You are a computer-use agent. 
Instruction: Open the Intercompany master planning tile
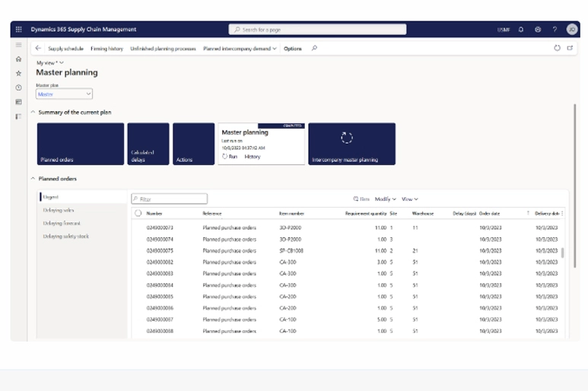[351, 144]
